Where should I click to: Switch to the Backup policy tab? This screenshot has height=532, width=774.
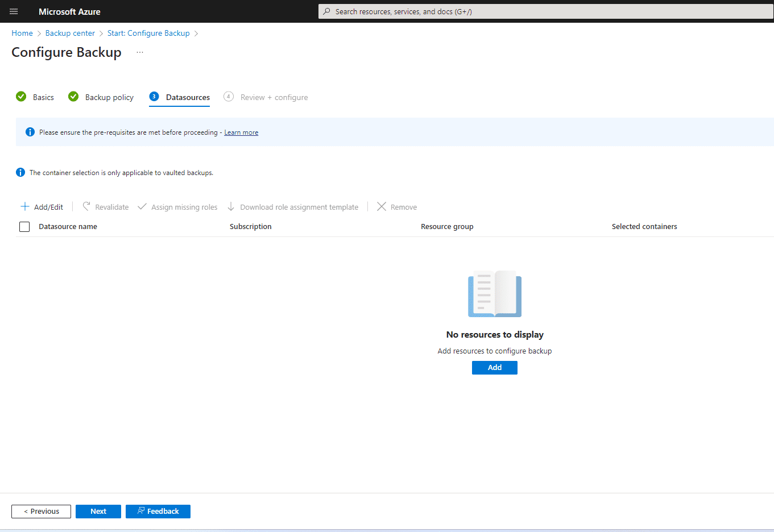click(x=101, y=97)
